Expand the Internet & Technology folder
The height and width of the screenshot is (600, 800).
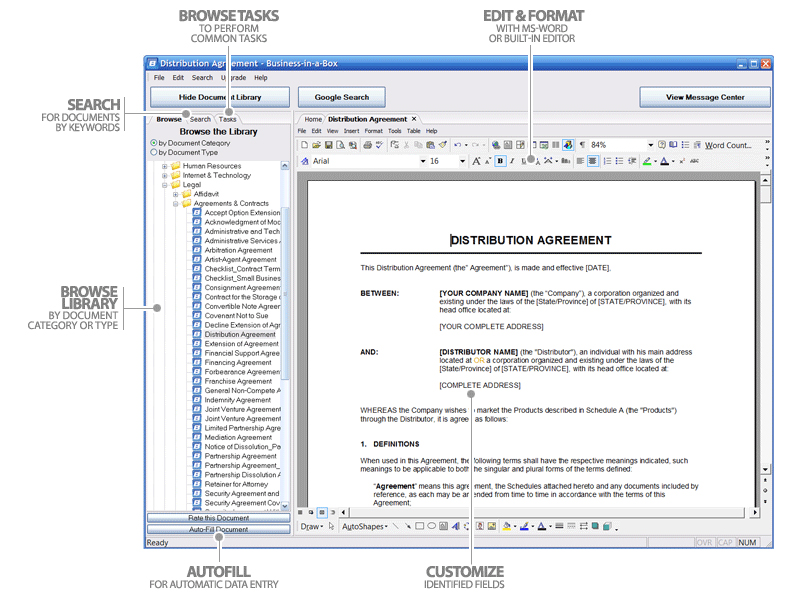tap(165, 176)
